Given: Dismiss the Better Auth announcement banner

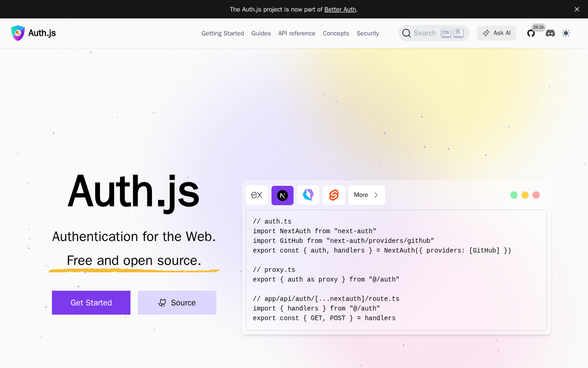Looking at the screenshot, I should point(577,9).
